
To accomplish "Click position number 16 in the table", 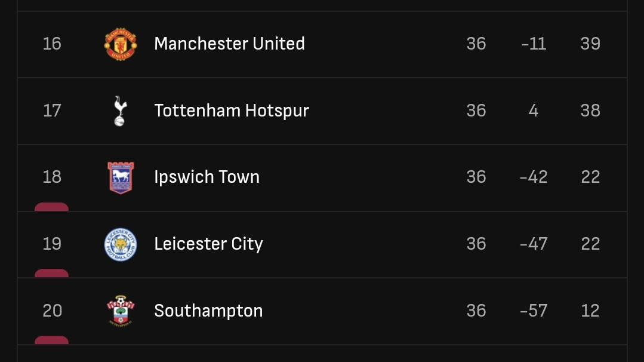I will [x=52, y=44].
